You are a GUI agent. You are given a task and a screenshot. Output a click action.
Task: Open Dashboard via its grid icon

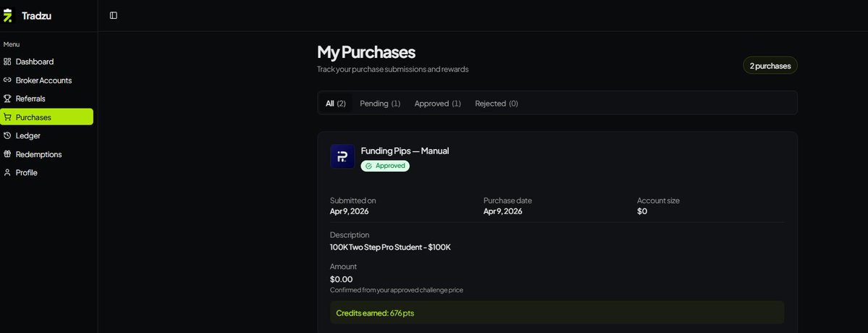click(7, 62)
